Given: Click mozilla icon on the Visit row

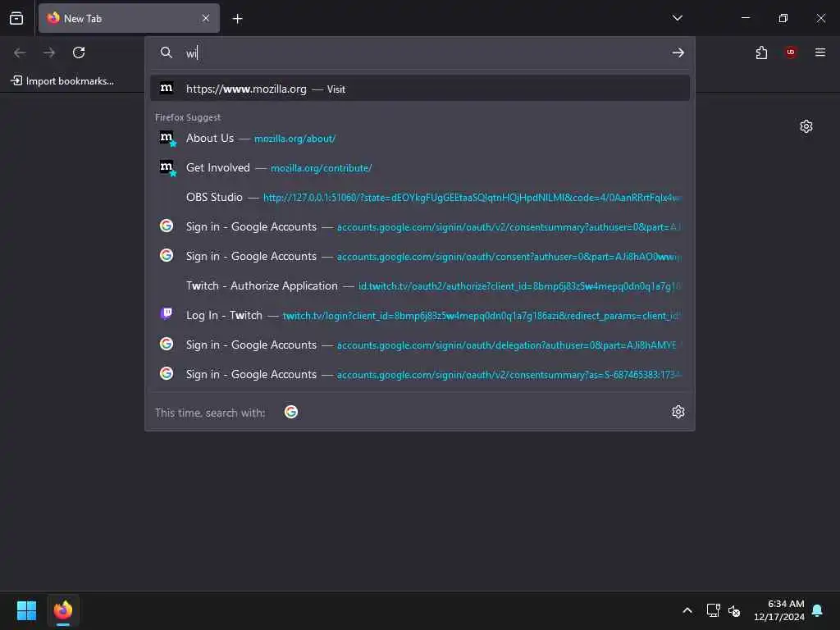Looking at the screenshot, I should [167, 88].
